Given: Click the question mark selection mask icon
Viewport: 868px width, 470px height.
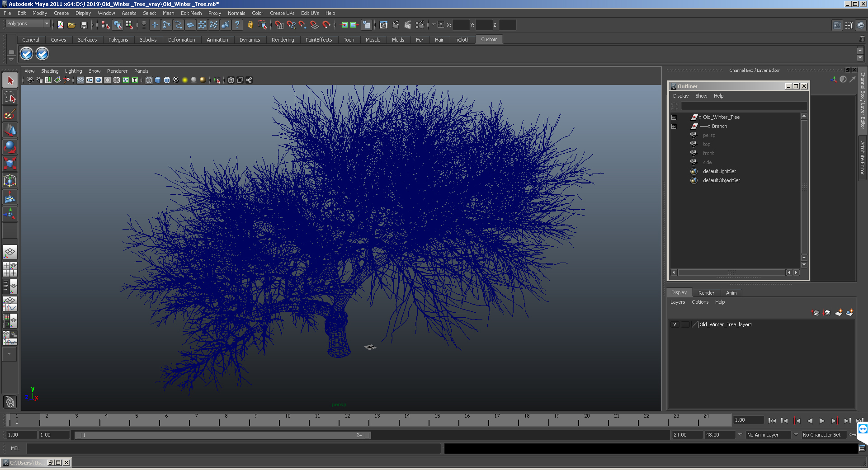Looking at the screenshot, I should coord(237,25).
